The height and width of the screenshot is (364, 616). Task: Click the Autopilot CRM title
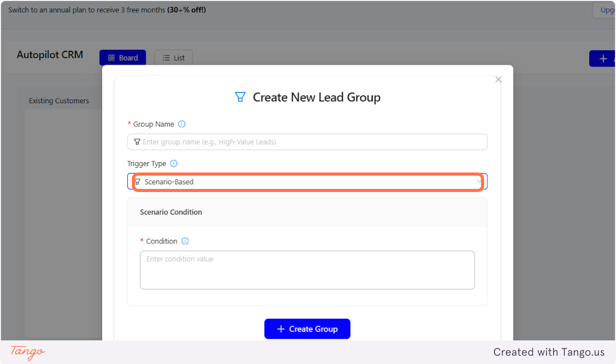click(50, 55)
